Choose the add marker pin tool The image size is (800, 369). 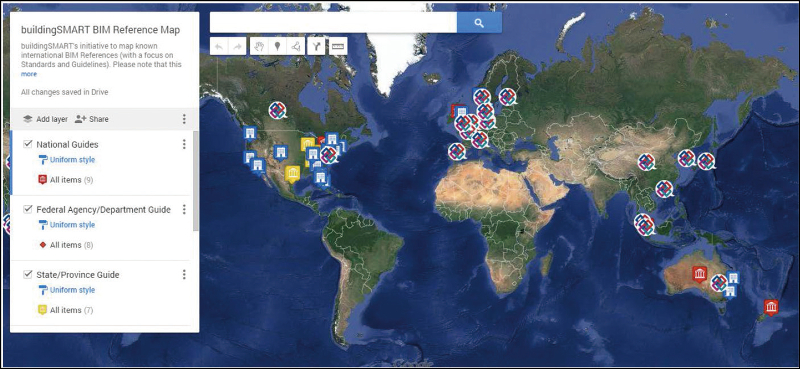pyautogui.click(x=278, y=46)
